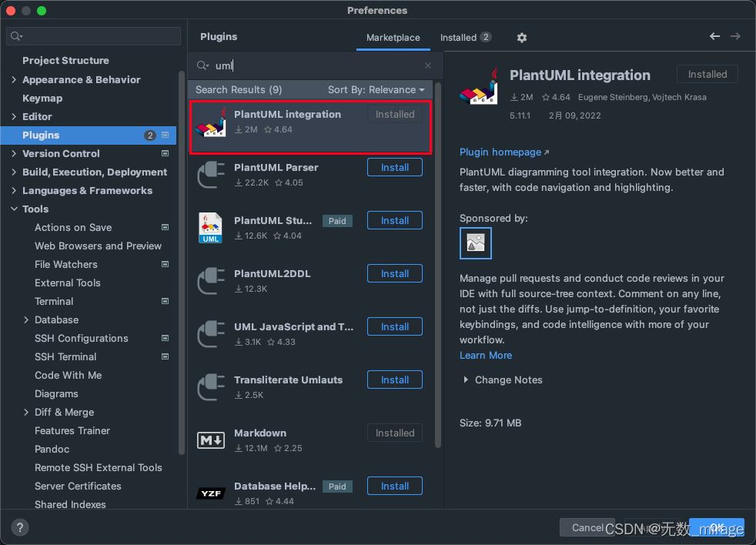756x545 pixels.
Task: Open Pandoc settings
Action: [x=52, y=449]
